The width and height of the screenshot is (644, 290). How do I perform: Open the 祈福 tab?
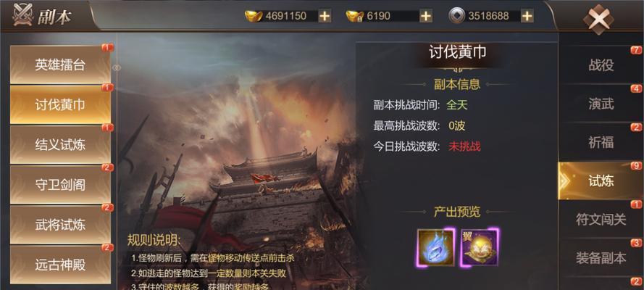coord(601,142)
